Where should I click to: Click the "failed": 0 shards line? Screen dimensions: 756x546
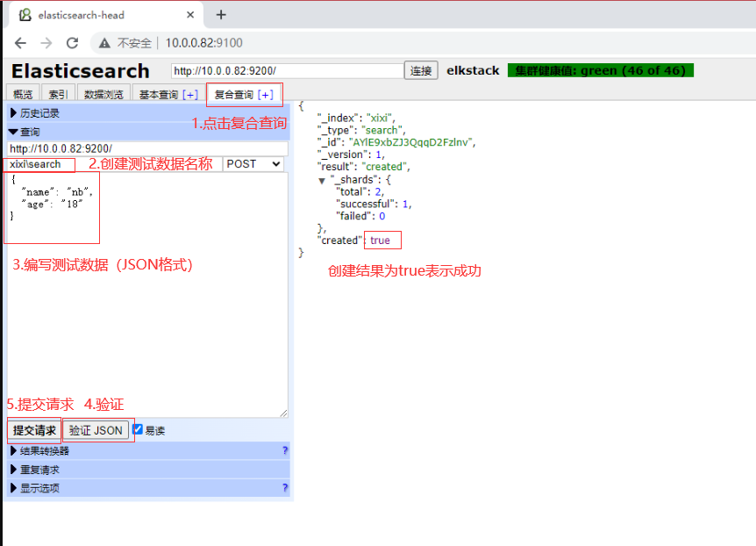coord(360,216)
